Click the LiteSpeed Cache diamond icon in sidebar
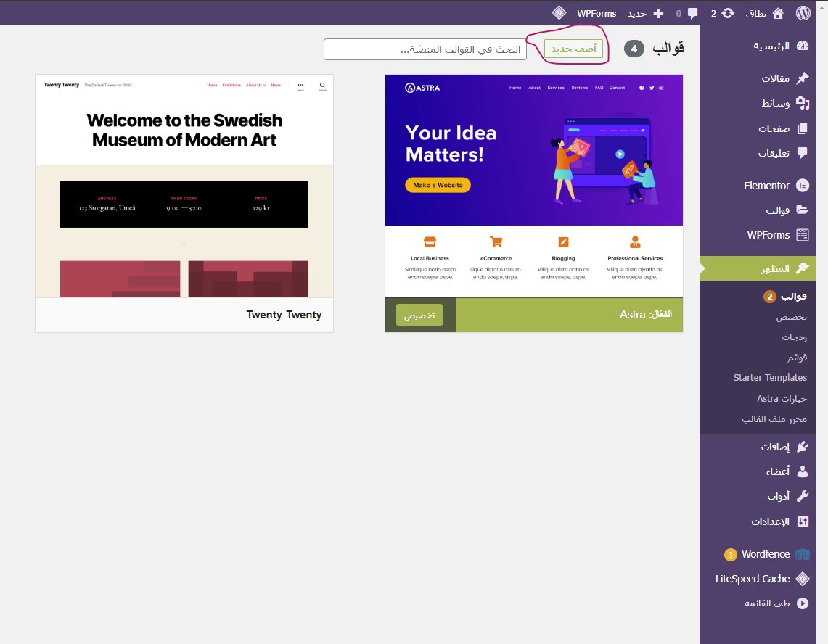The image size is (828, 644). click(803, 579)
